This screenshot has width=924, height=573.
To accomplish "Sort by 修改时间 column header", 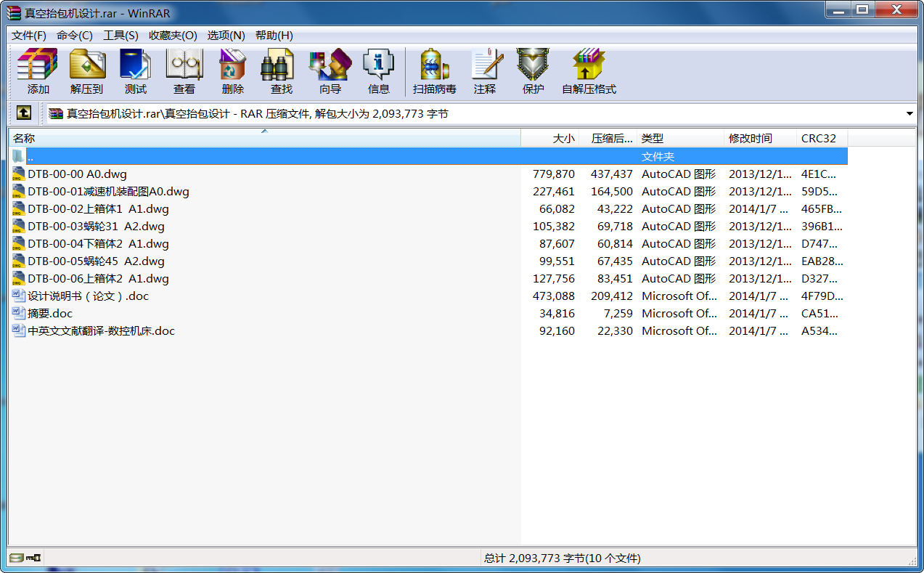I will pyautogui.click(x=760, y=138).
